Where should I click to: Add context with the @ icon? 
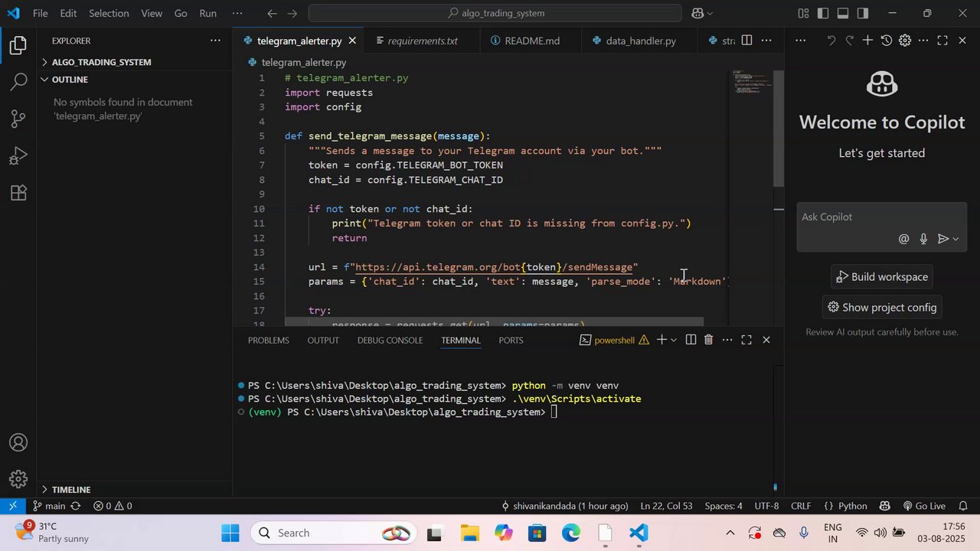pos(904,239)
